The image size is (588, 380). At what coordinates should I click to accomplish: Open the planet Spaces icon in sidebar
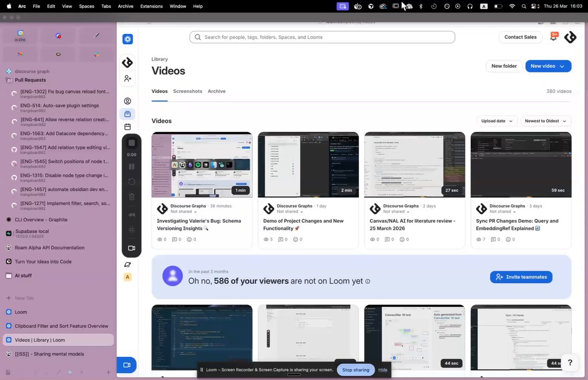coord(128,264)
